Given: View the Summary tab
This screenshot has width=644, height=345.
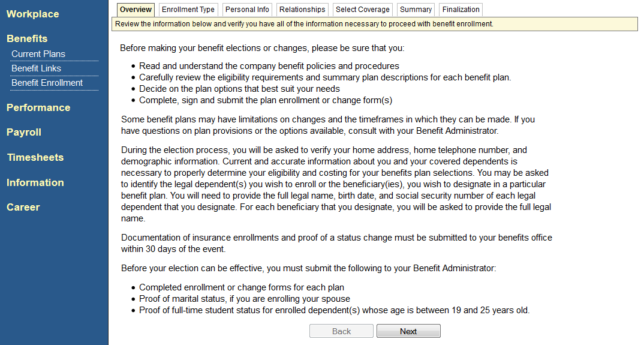Looking at the screenshot, I should coord(416,10).
